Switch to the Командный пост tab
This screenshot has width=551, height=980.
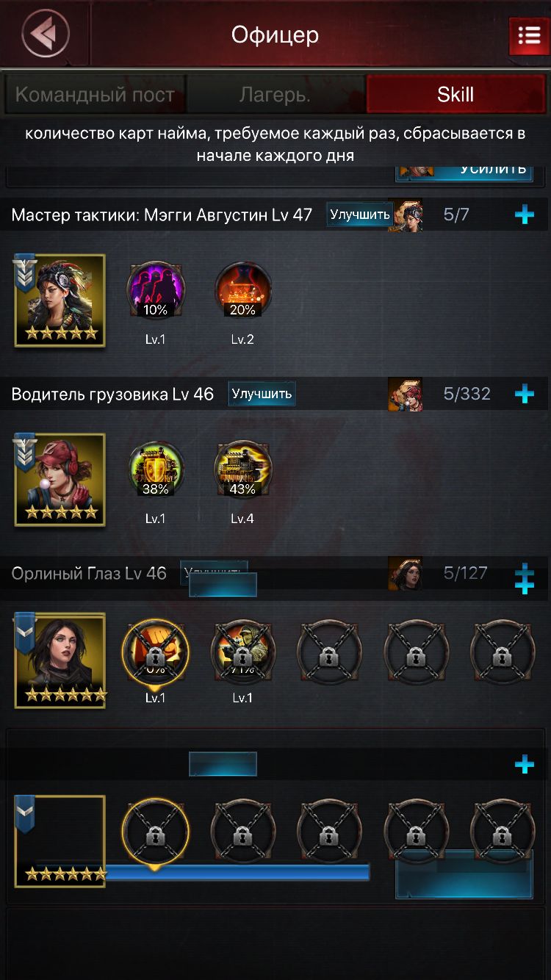pos(95,95)
